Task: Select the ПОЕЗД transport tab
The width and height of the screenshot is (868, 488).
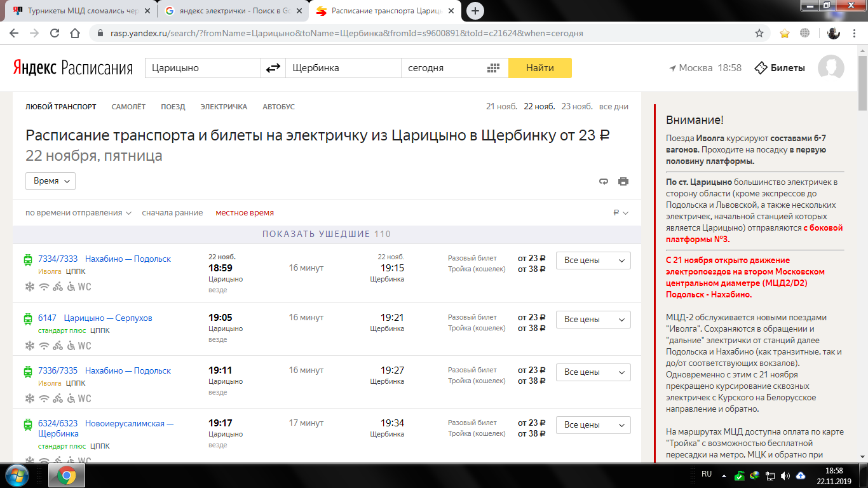Action: pyautogui.click(x=173, y=107)
